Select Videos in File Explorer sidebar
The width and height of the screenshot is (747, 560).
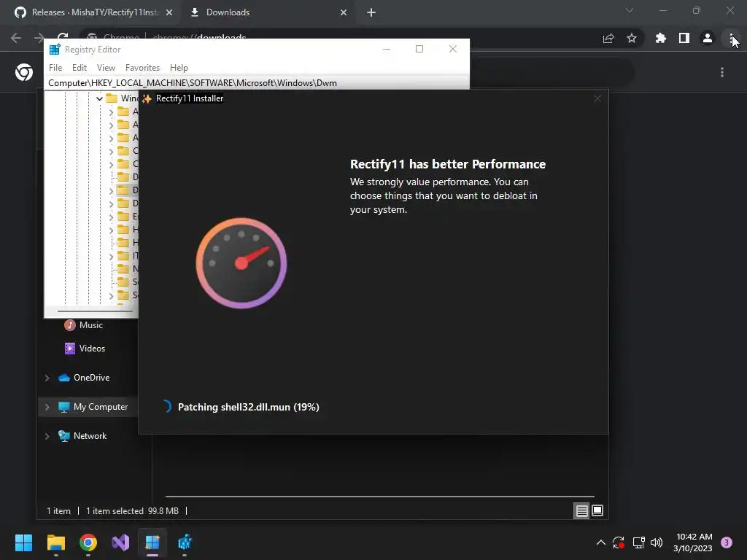92,349
